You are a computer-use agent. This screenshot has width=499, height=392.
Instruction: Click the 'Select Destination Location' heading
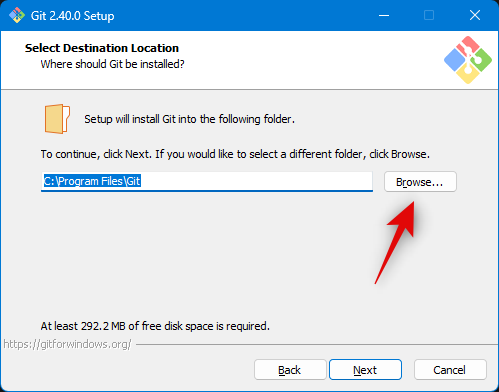(x=102, y=48)
